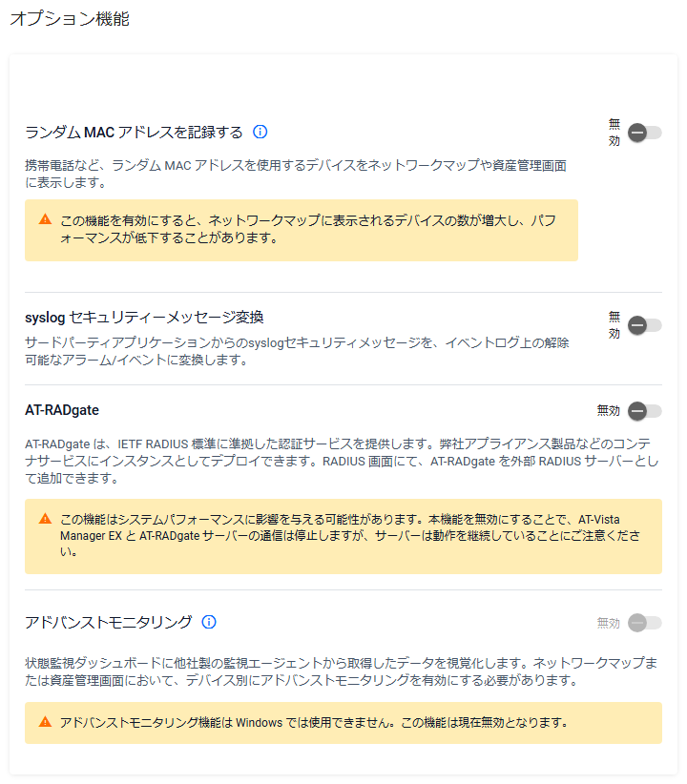
Task: Click the disabled アドバンストモニタリング toggle
Action: pyautogui.click(x=644, y=623)
